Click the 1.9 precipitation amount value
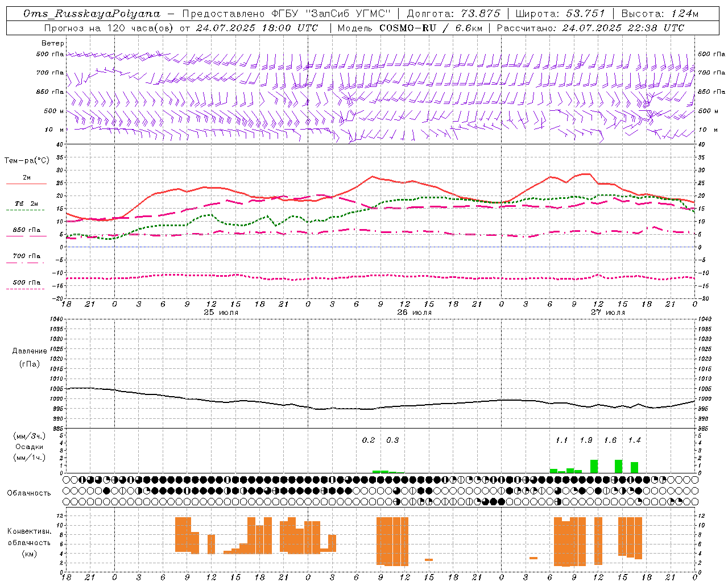Image resolution: width=728 pixels, height=582 pixels. (586, 440)
